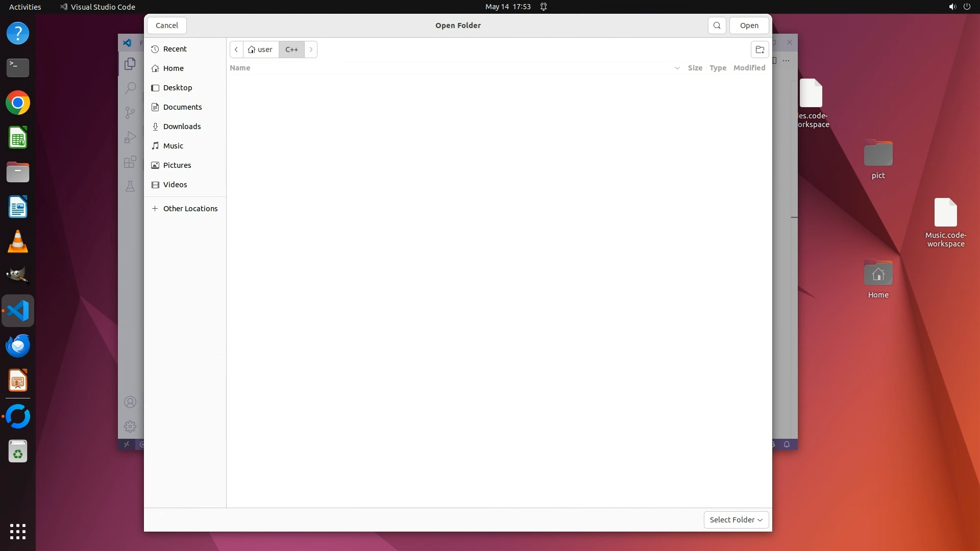Viewport: 980px width, 551px height.
Task: Launch Google Chrome from the dock
Action: [18, 103]
